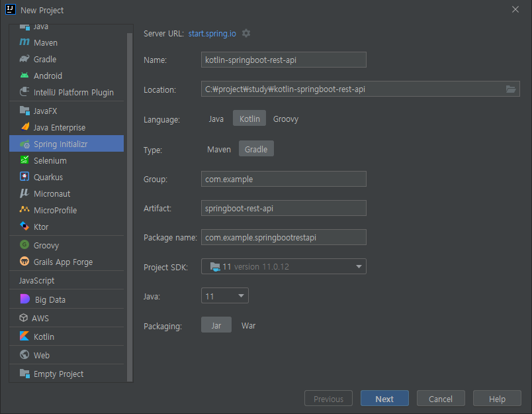The height and width of the screenshot is (414, 532).
Task: Click the Java Enterprise icon
Action: [25, 127]
